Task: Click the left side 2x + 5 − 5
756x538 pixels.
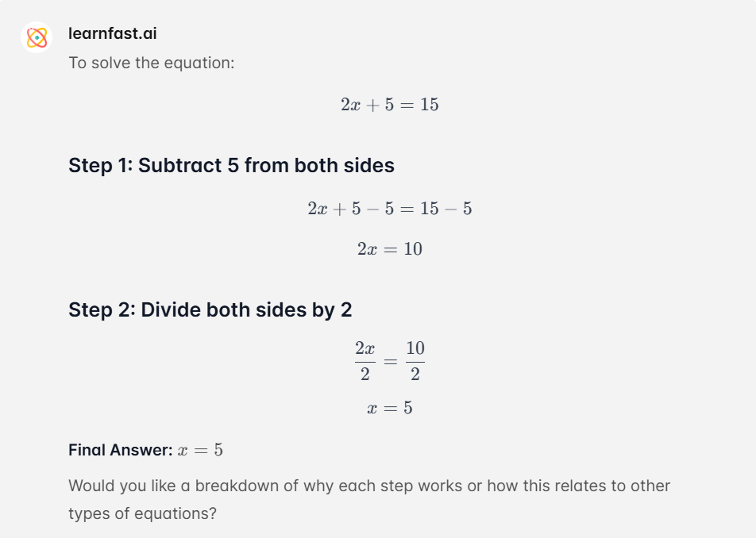Action: pos(350,209)
